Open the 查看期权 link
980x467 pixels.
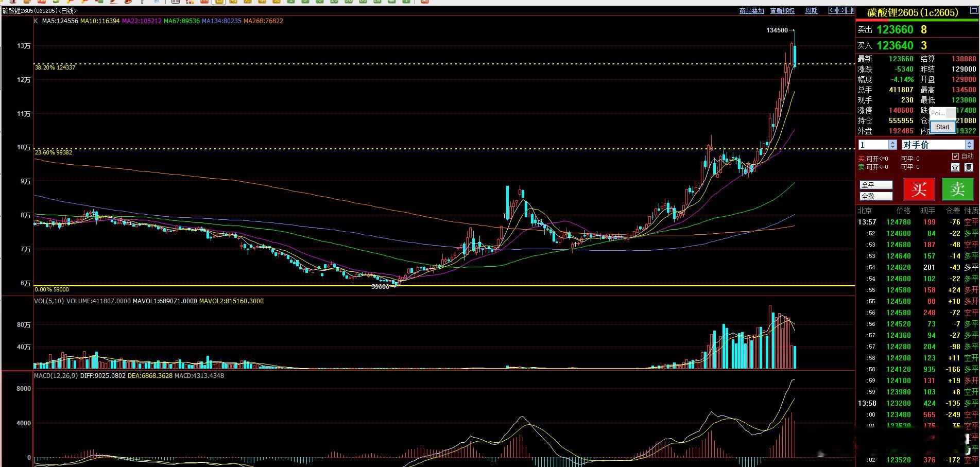[x=782, y=10]
